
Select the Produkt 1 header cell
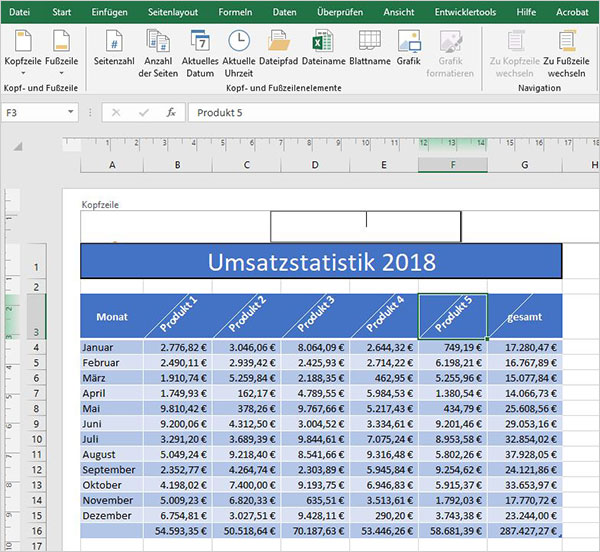point(178,316)
